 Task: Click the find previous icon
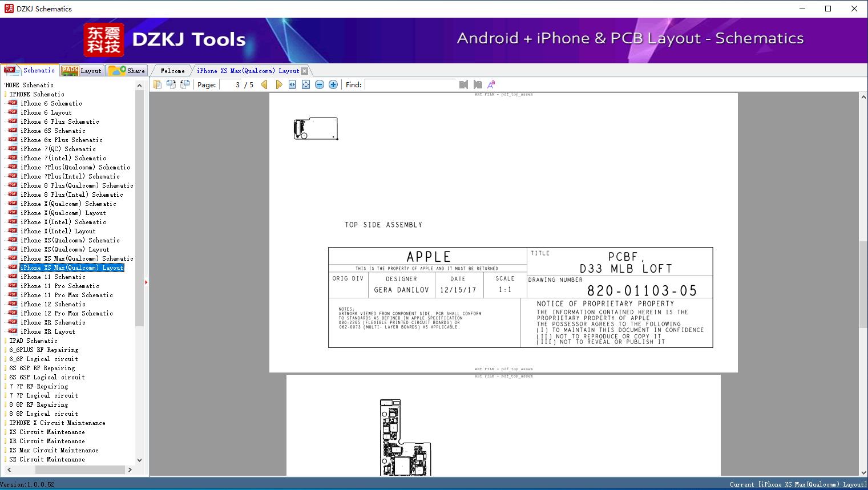[x=463, y=84]
